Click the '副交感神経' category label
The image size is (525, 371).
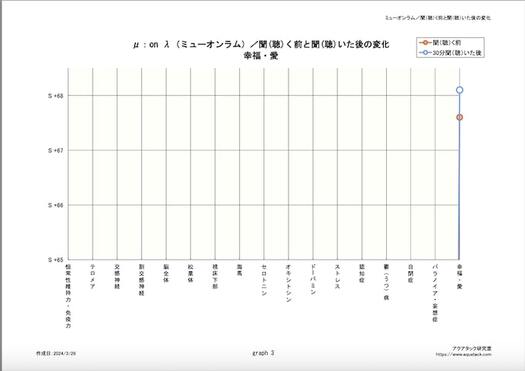(142, 280)
